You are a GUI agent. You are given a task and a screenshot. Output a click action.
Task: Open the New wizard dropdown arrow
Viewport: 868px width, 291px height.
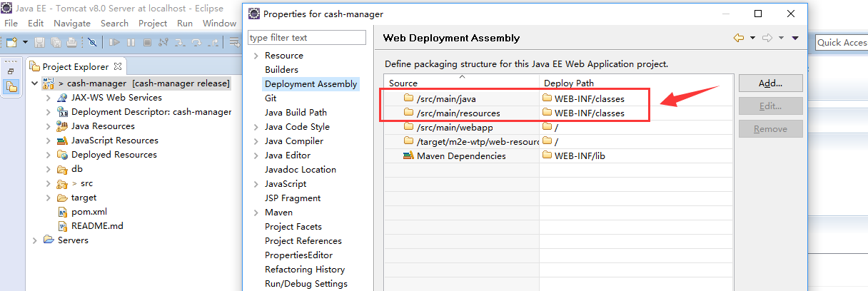click(25, 43)
